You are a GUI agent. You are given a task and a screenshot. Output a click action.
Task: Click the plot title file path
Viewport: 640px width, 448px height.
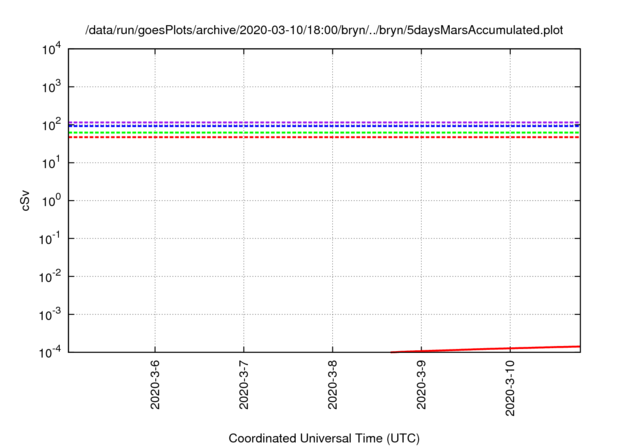click(324, 30)
